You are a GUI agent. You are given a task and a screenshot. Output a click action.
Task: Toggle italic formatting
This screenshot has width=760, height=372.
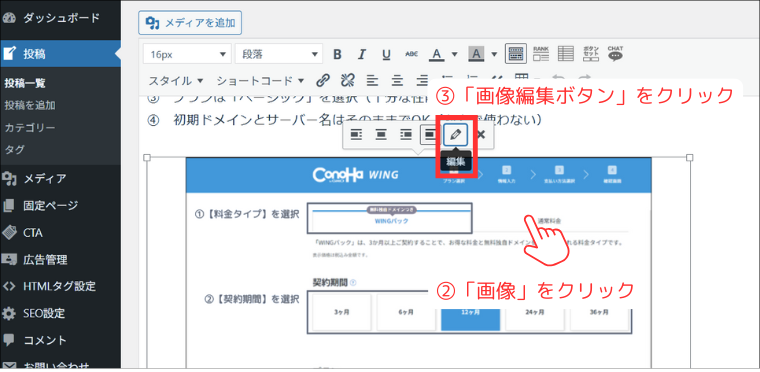click(x=362, y=54)
